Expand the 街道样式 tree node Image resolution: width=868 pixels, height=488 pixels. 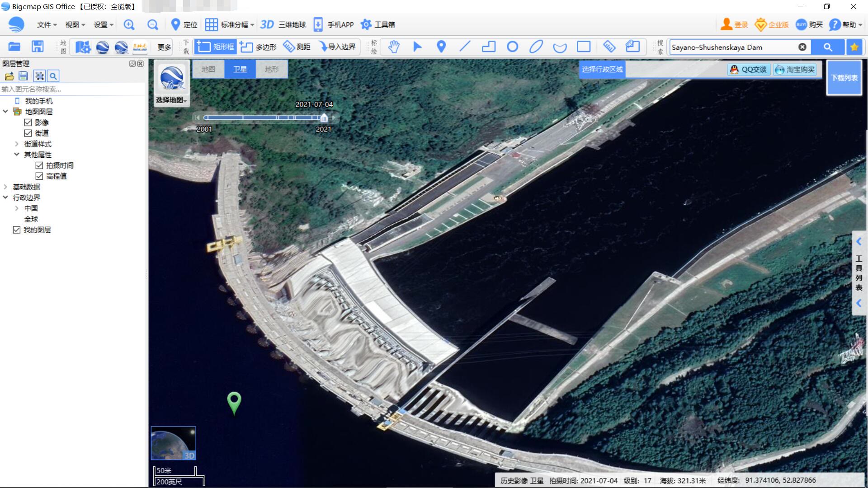(x=17, y=144)
